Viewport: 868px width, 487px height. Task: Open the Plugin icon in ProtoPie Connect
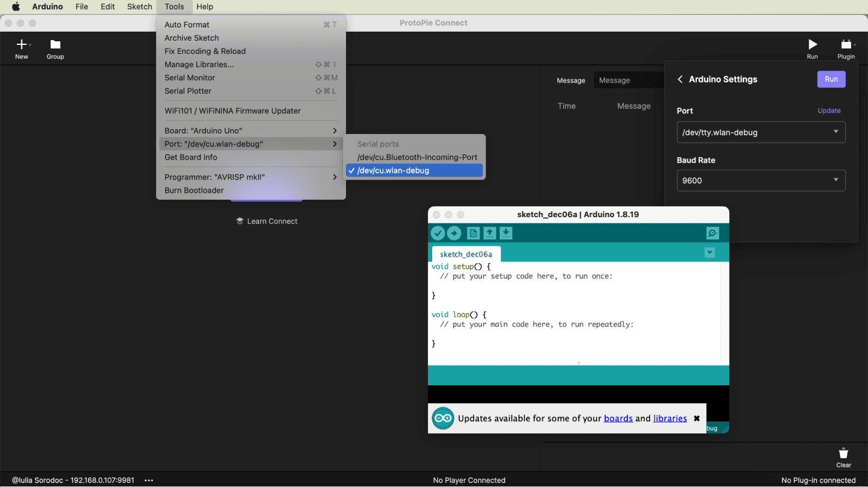pos(846,45)
